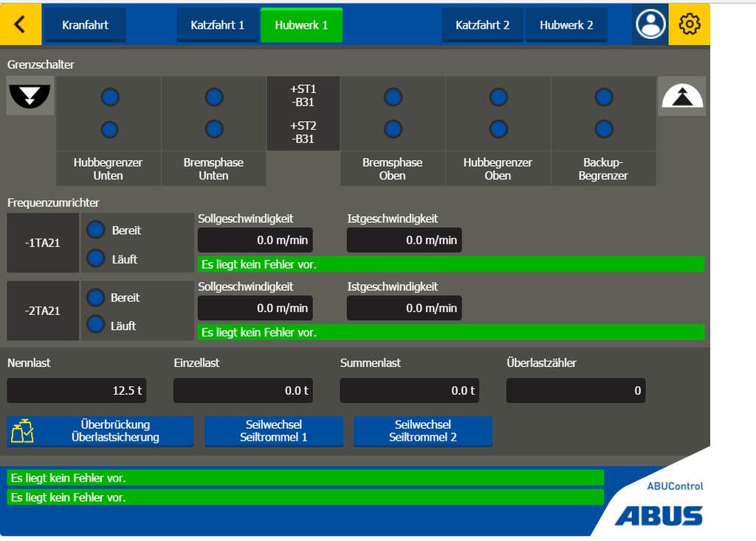Click the first bottom status bar message
This screenshot has height=541, width=756.
305,478
